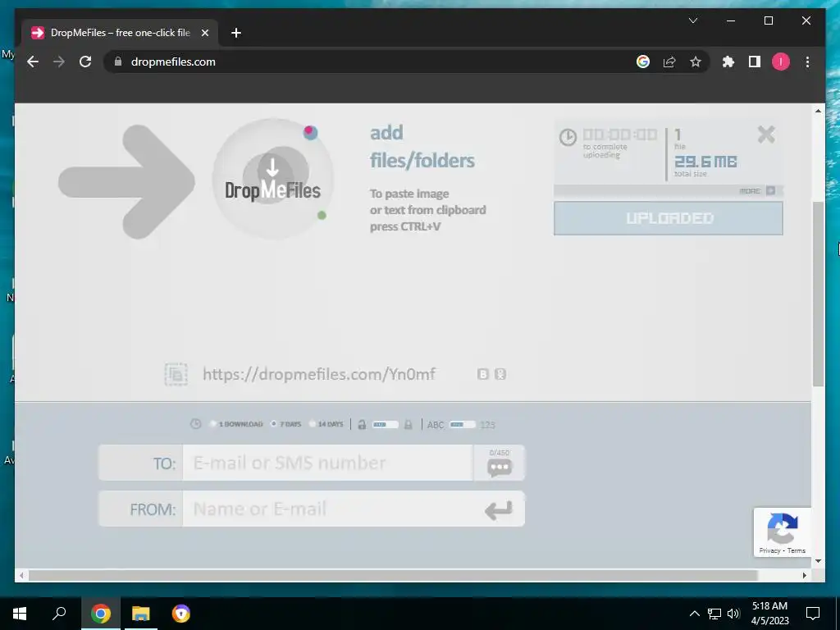Go back with the browser back arrow

pyautogui.click(x=33, y=62)
